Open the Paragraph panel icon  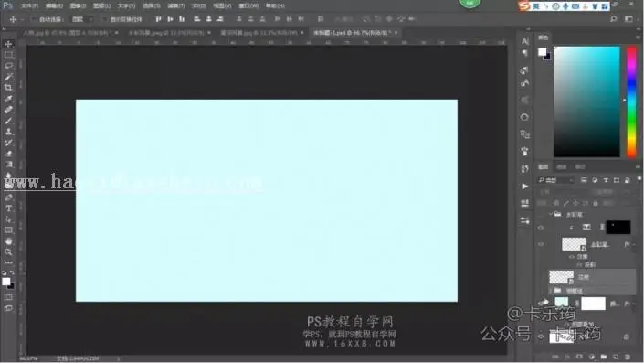525,53
